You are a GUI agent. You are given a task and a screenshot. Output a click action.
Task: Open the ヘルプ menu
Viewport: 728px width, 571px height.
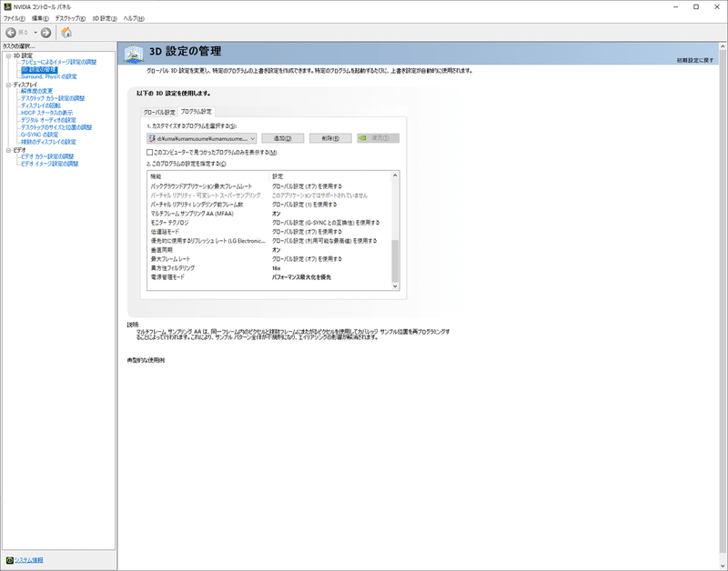134,18
